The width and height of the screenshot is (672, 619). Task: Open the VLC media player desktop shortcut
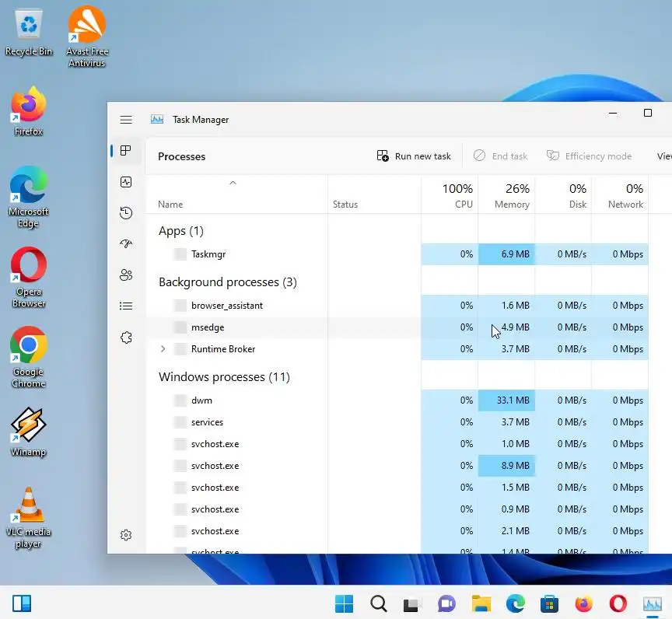29,517
